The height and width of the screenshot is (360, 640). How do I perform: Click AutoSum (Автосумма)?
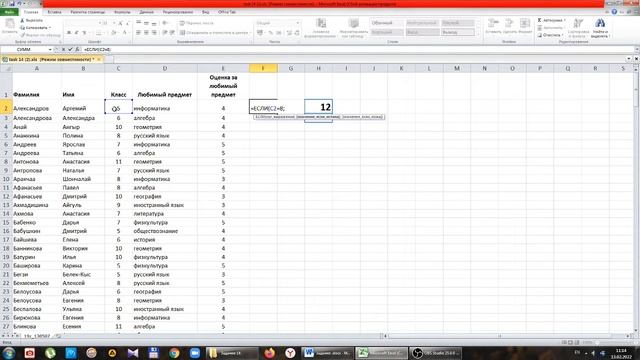tap(551, 20)
